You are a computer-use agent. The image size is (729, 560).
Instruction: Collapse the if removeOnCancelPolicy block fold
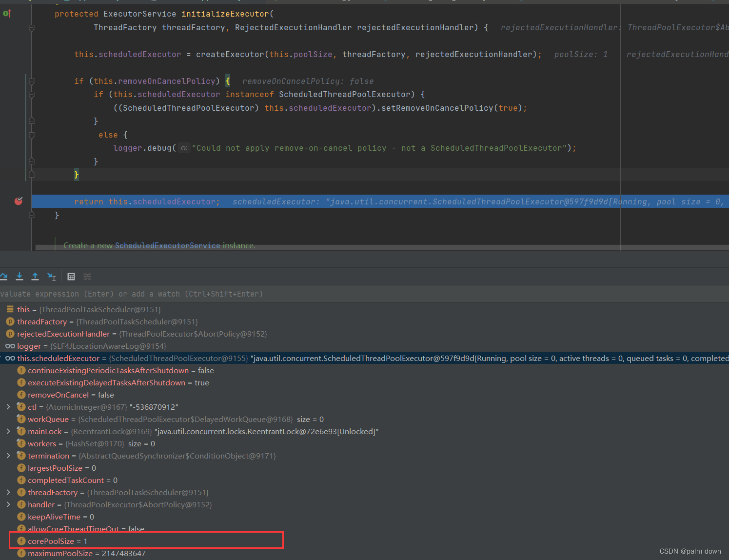32,81
